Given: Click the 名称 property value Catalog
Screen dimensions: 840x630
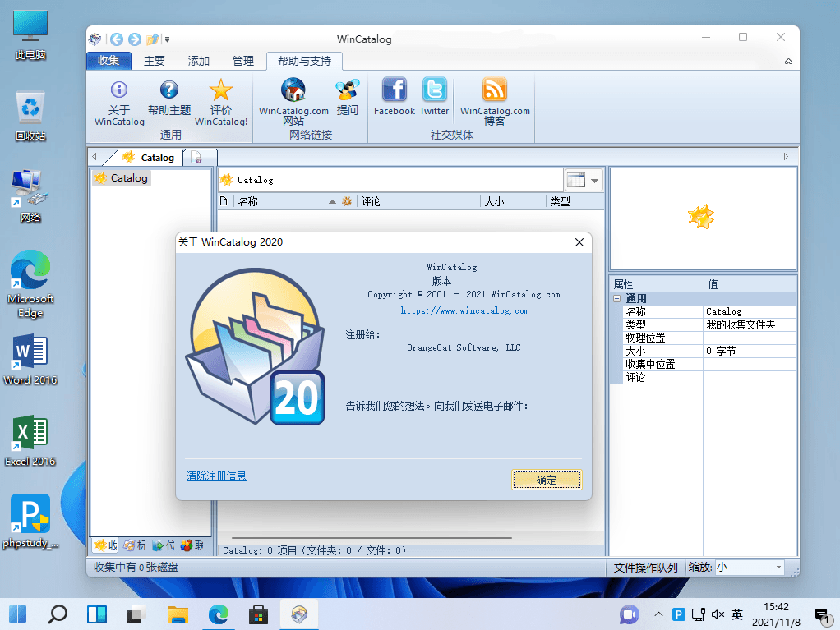Looking at the screenshot, I should point(750,311).
